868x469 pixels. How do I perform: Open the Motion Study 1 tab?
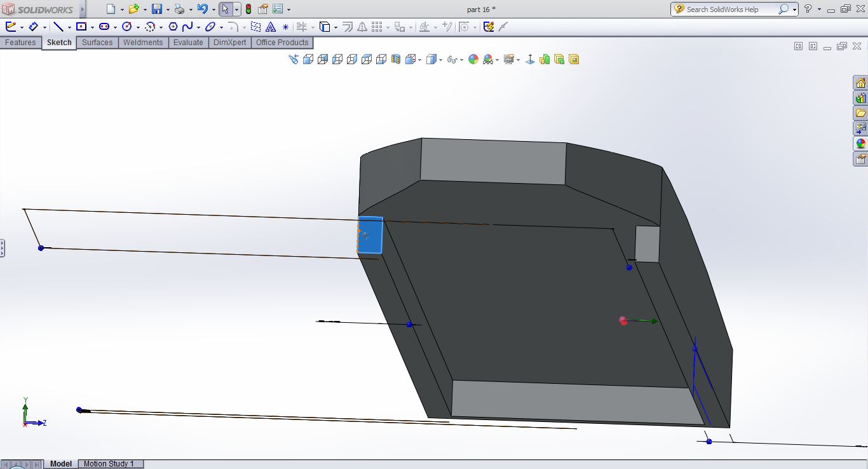point(109,464)
